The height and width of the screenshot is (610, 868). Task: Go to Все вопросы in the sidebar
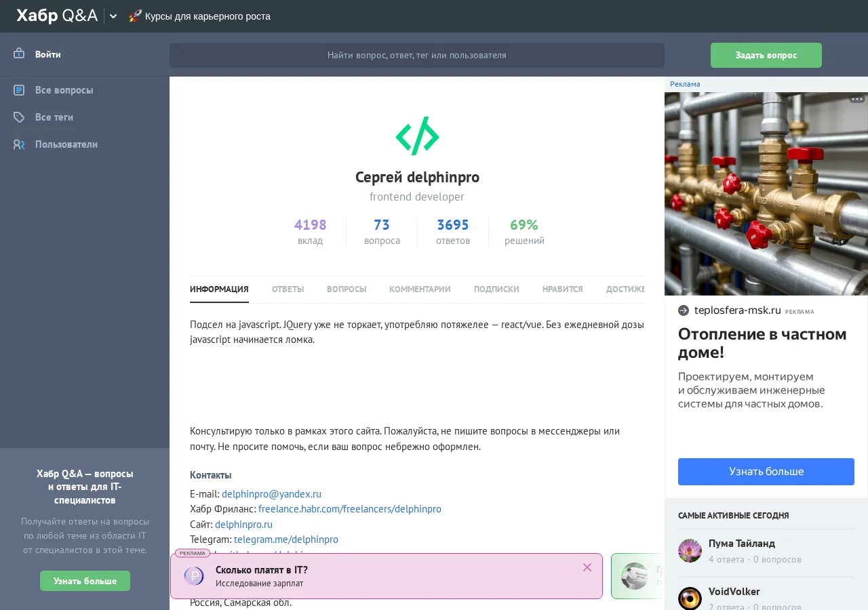64,90
